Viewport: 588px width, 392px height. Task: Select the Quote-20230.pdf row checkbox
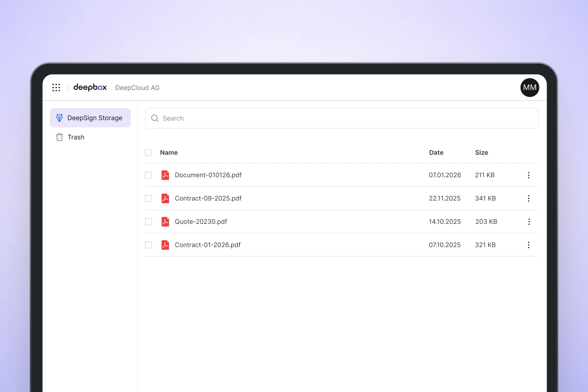coord(148,222)
